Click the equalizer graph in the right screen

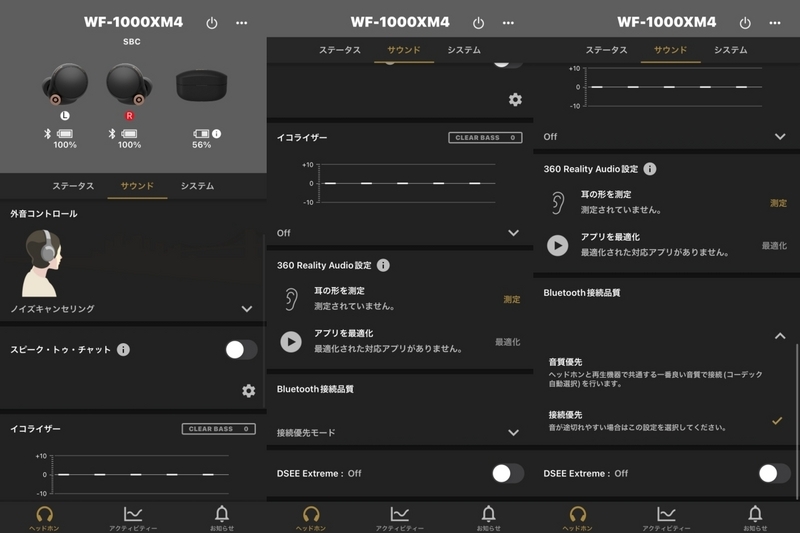[666, 87]
